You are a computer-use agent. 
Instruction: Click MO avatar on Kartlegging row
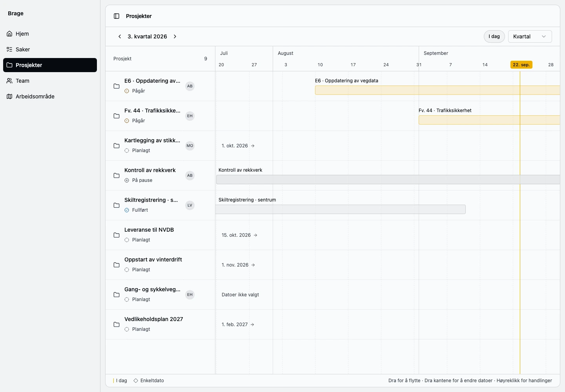190,146
